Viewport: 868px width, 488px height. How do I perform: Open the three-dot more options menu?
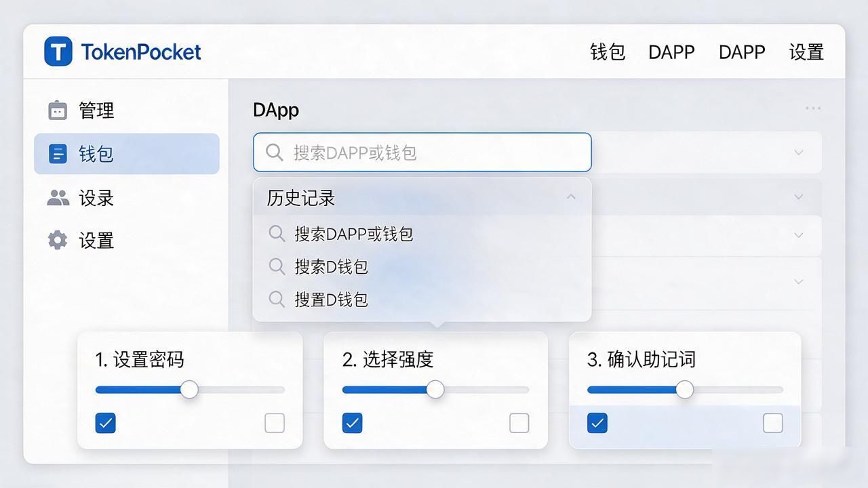[813, 108]
